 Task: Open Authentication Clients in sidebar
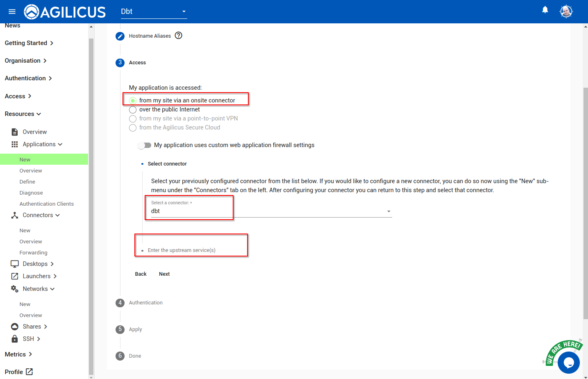click(47, 204)
